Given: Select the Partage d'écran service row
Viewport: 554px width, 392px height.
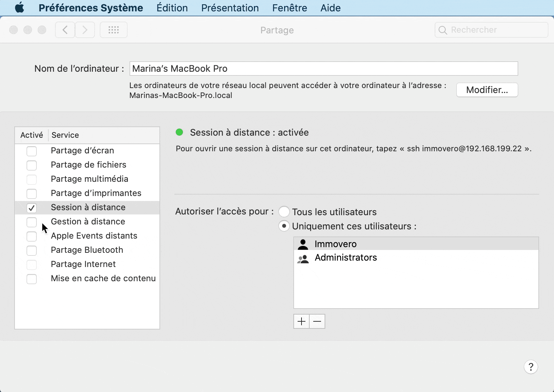Looking at the screenshot, I should click(87, 151).
